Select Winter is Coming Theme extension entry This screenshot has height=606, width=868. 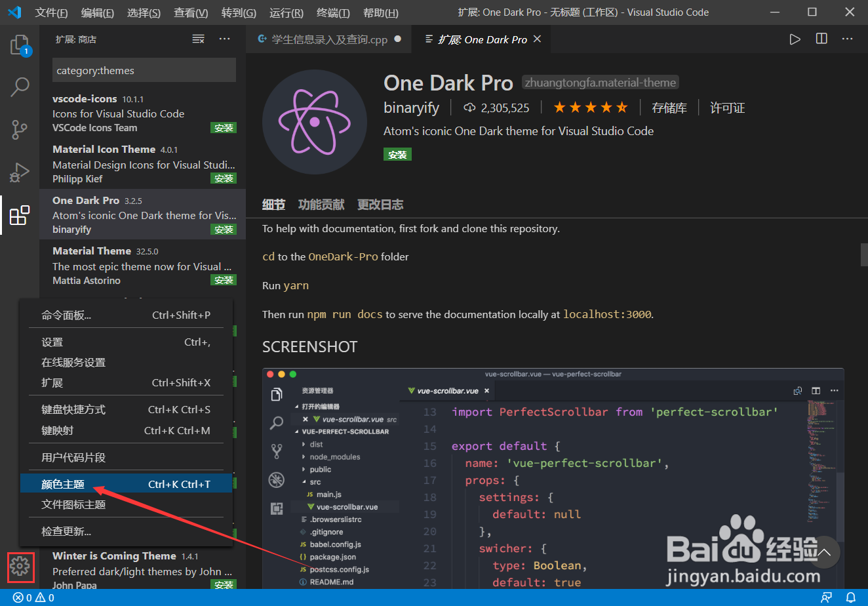tap(142, 570)
